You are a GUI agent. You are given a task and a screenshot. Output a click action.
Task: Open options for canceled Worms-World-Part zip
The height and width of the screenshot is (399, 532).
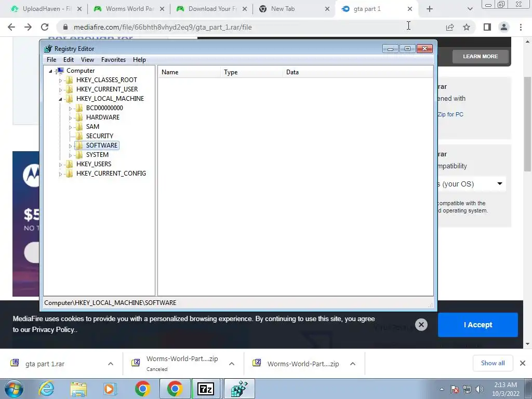232,364
